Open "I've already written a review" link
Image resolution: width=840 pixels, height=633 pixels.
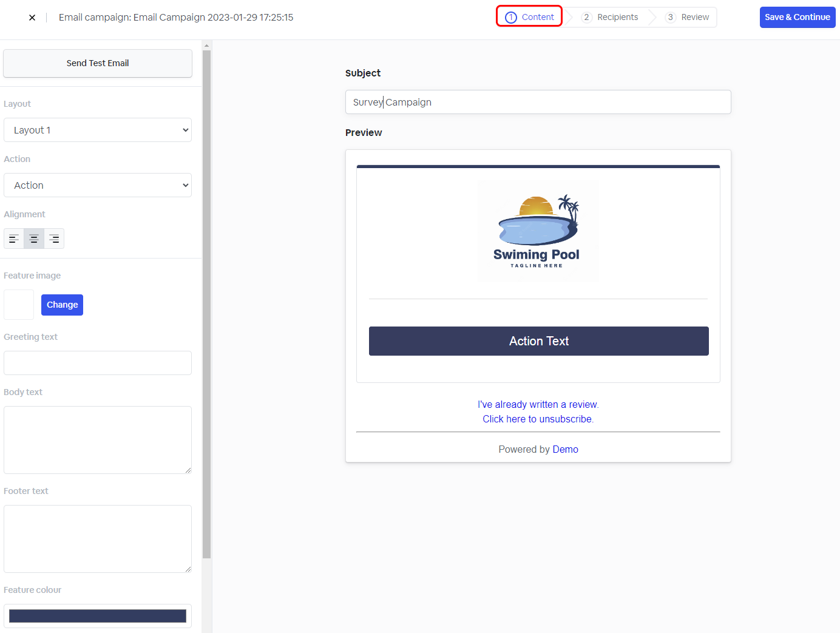coord(538,404)
